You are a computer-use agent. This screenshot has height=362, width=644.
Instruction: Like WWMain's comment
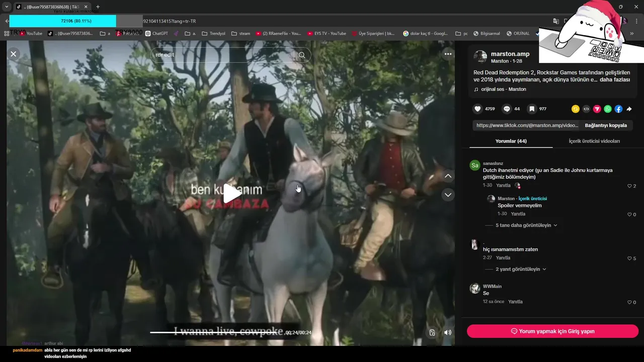point(629,302)
